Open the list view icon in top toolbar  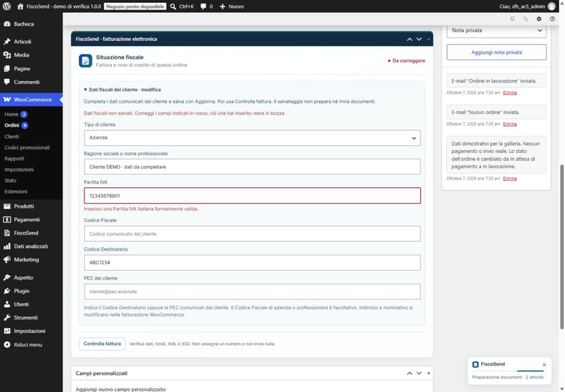(525, 19)
